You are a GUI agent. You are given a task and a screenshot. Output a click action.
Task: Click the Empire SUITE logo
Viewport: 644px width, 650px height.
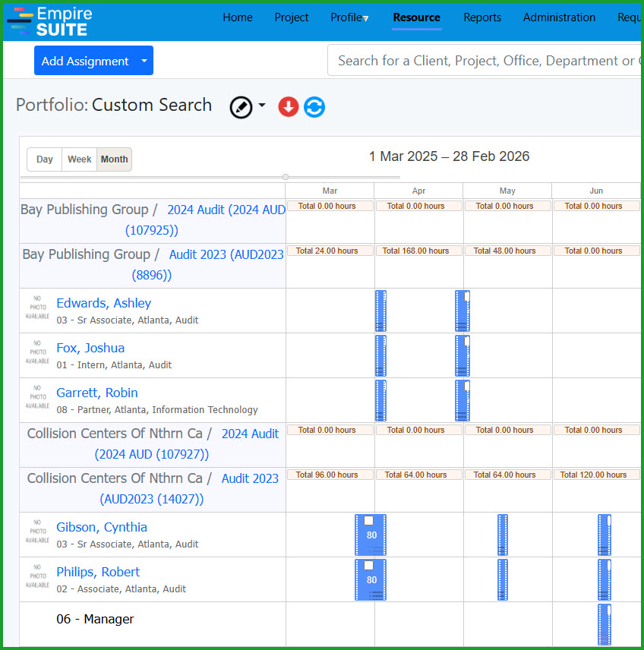tap(50, 21)
